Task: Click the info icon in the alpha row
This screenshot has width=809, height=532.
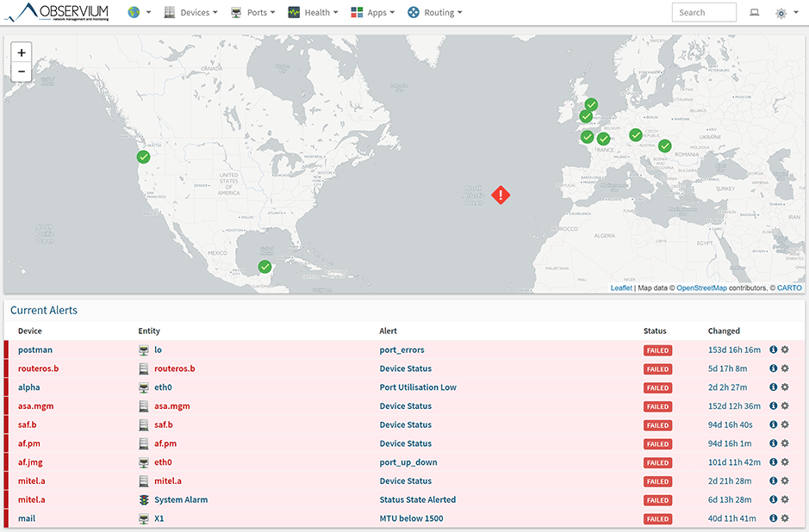Action: point(773,387)
